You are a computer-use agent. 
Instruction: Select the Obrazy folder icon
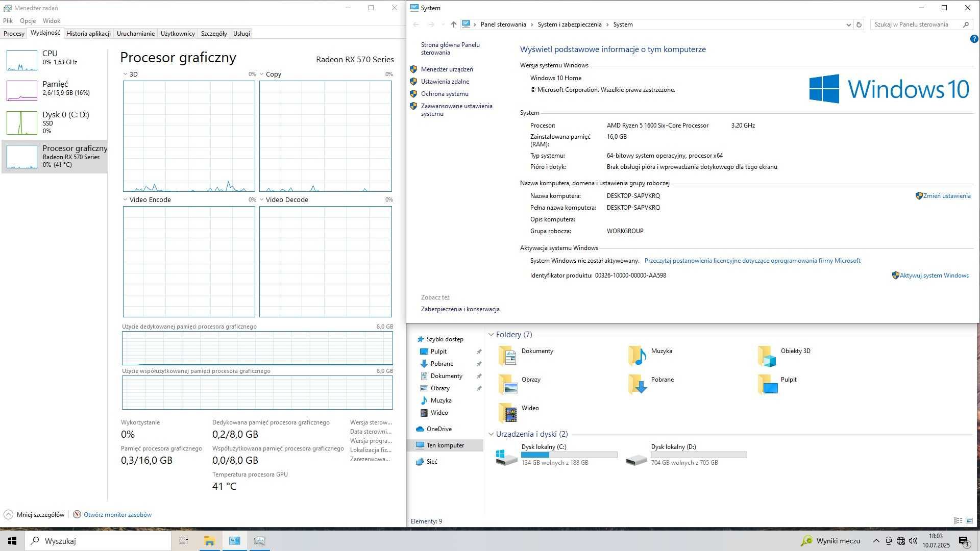tap(508, 384)
